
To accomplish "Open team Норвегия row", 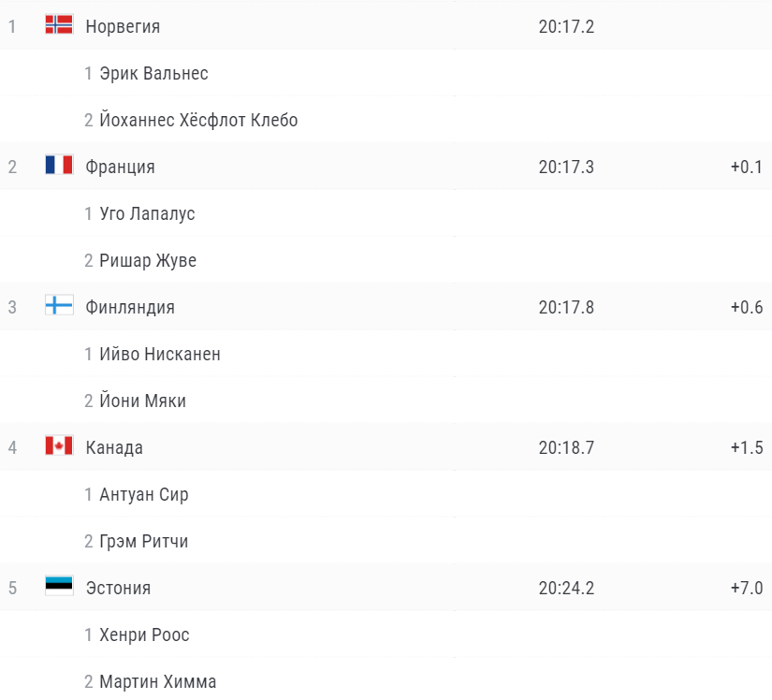I will point(386,25).
